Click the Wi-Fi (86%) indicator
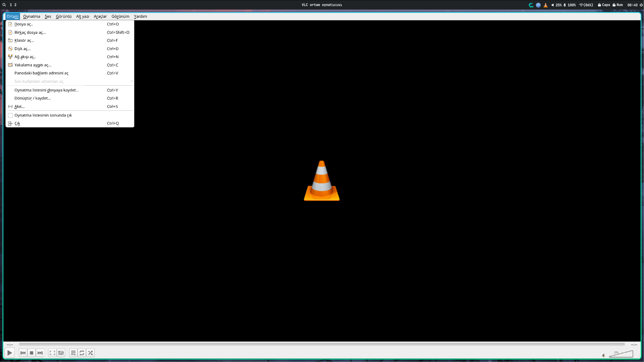This screenshot has width=644, height=362. click(x=586, y=5)
